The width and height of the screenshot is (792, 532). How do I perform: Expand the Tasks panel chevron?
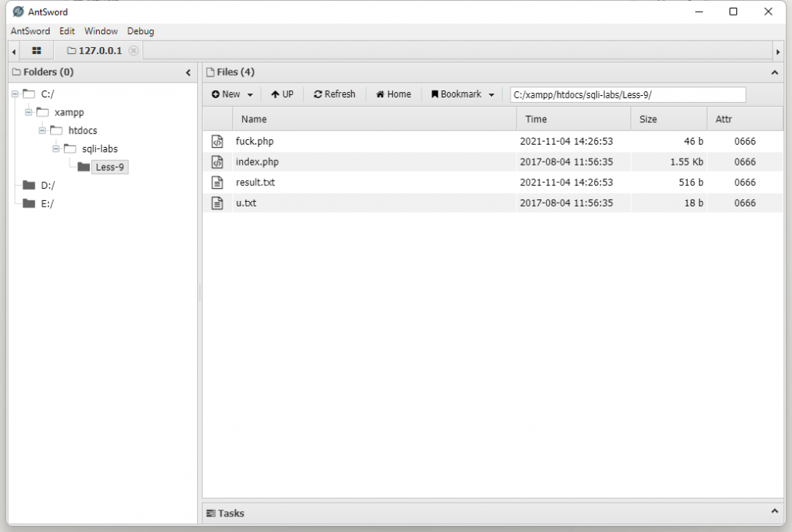[x=775, y=512]
